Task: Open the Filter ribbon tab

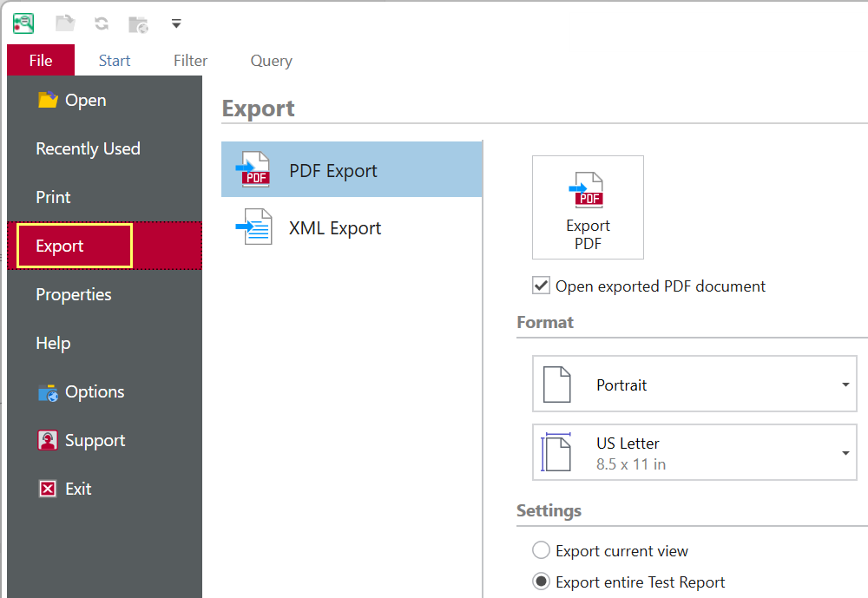Action: [x=190, y=61]
